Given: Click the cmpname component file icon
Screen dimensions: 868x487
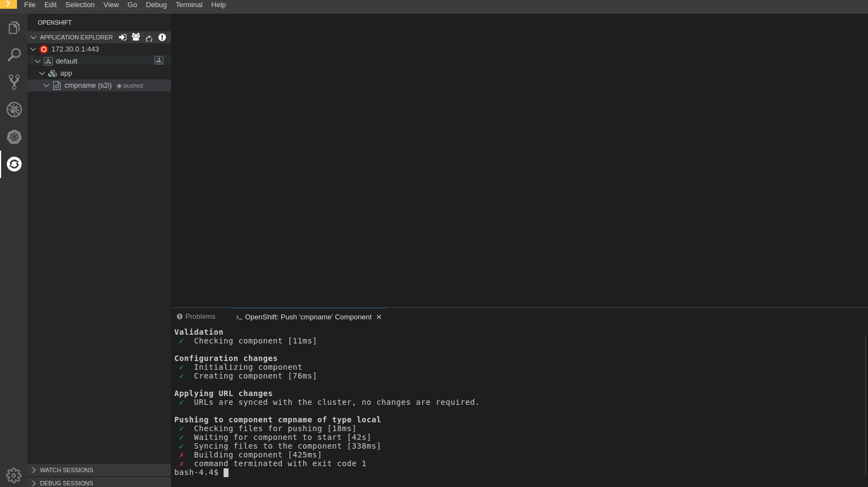Looking at the screenshot, I should point(57,85).
